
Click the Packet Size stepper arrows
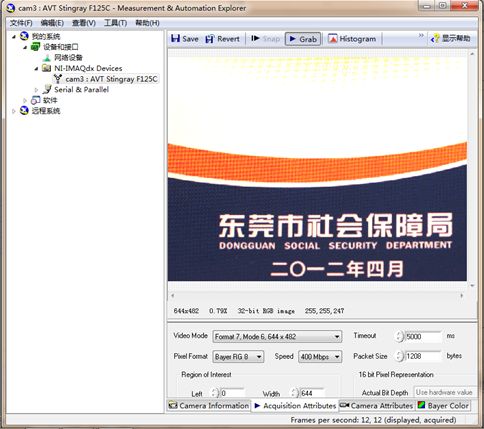pyautogui.click(x=399, y=356)
